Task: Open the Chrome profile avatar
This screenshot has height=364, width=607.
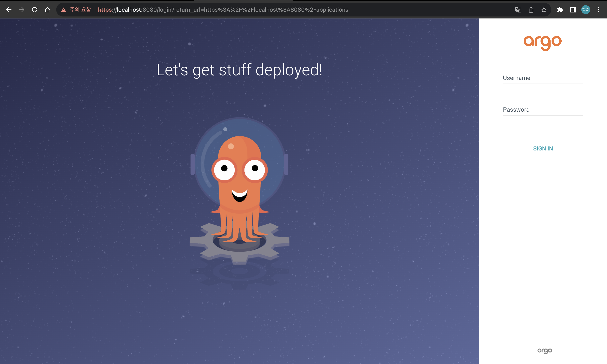Action: [586, 10]
